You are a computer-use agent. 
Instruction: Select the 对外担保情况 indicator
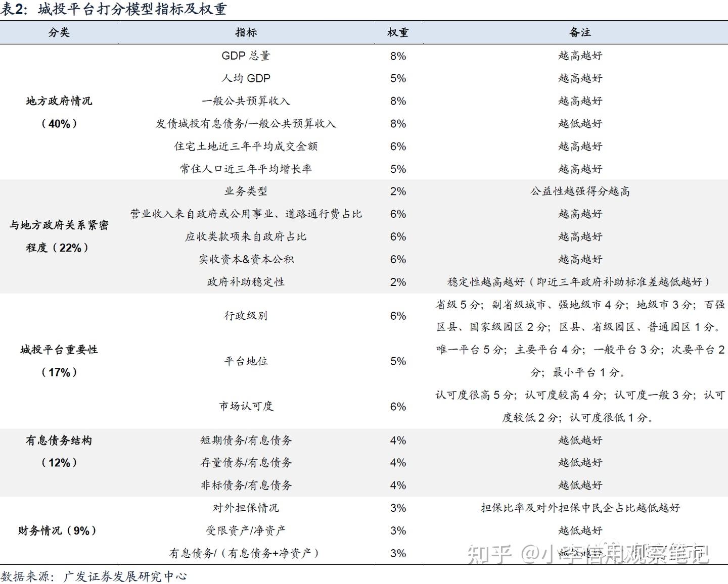point(246,508)
